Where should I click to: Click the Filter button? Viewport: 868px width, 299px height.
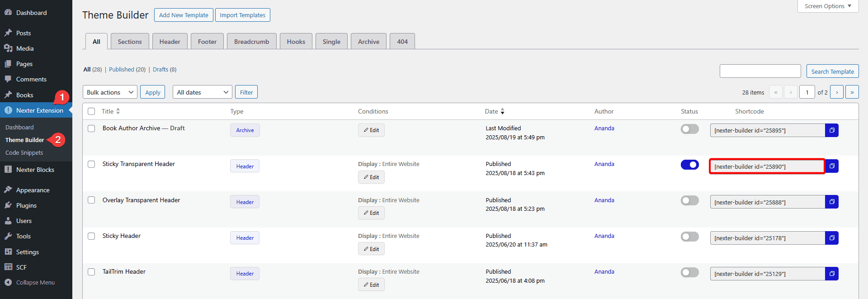coord(246,92)
